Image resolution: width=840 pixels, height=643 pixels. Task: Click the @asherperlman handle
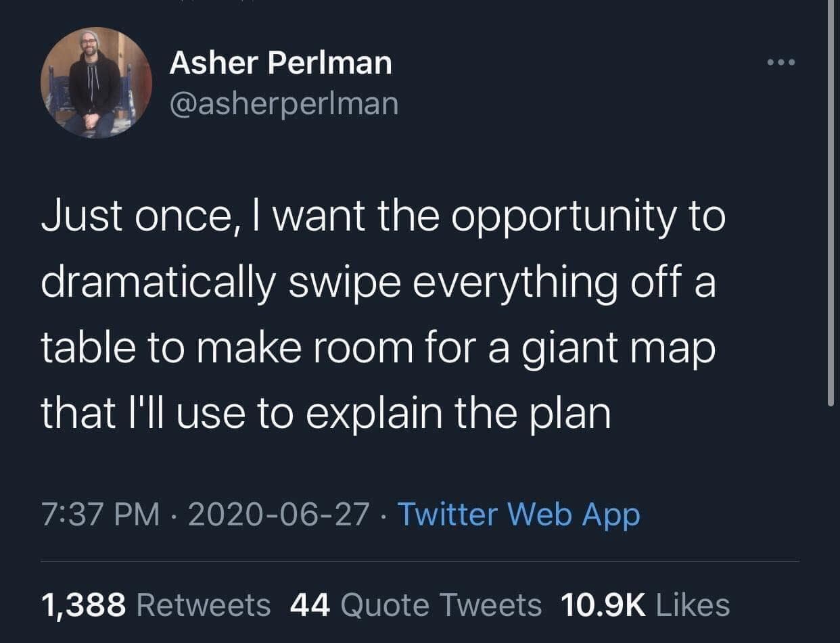283,103
